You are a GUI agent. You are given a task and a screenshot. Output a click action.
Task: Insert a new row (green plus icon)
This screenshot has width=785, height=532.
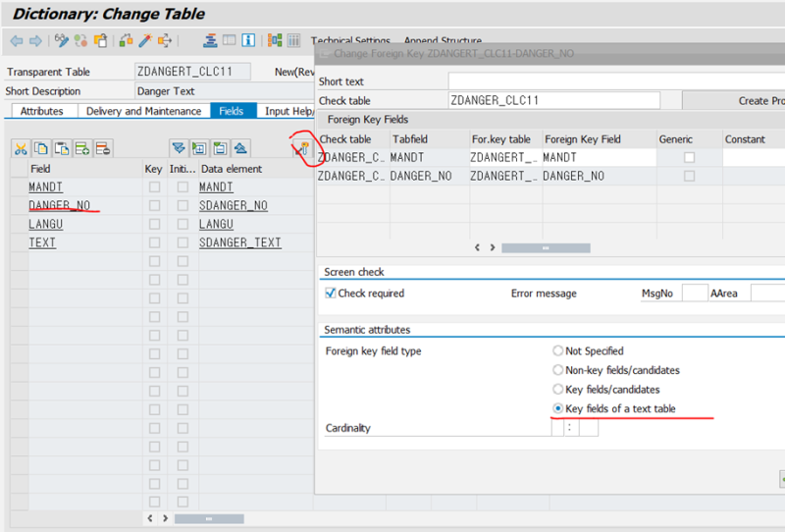click(82, 148)
